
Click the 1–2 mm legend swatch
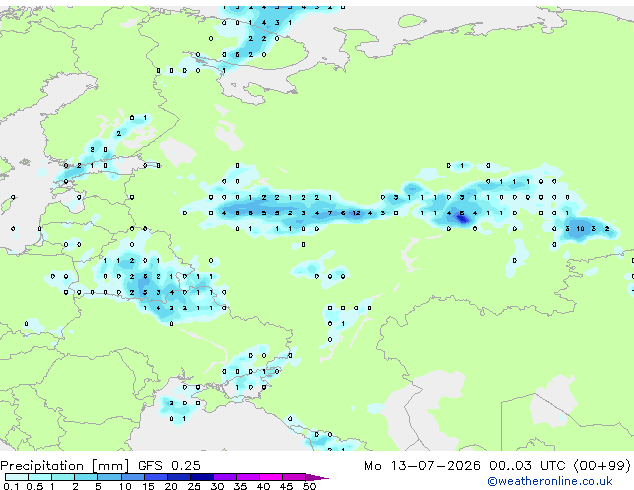(x=63, y=477)
